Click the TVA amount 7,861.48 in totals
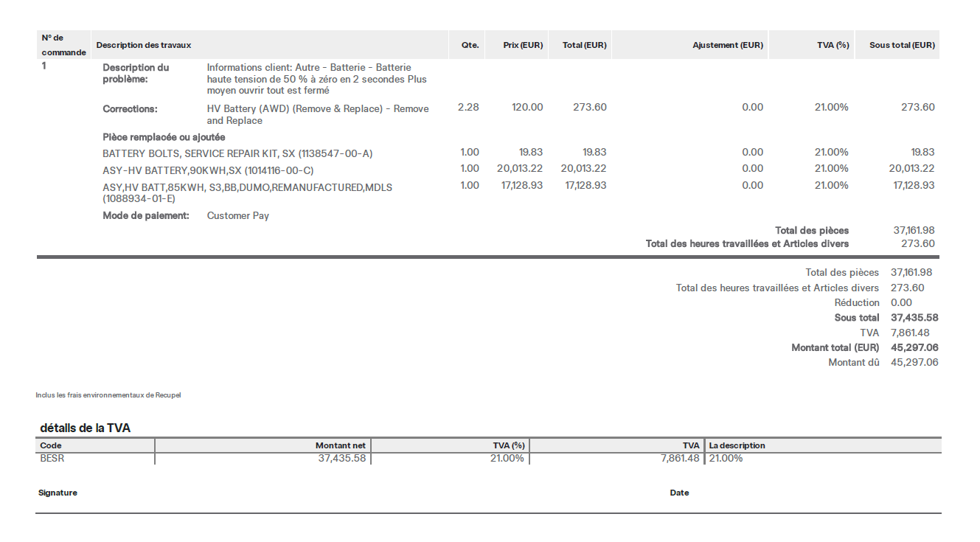Viewport: 980px width, 542px height. pos(909,333)
